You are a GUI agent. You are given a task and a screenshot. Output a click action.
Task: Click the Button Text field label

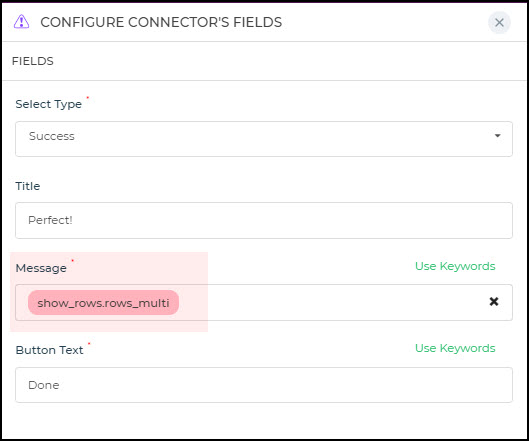coord(49,350)
